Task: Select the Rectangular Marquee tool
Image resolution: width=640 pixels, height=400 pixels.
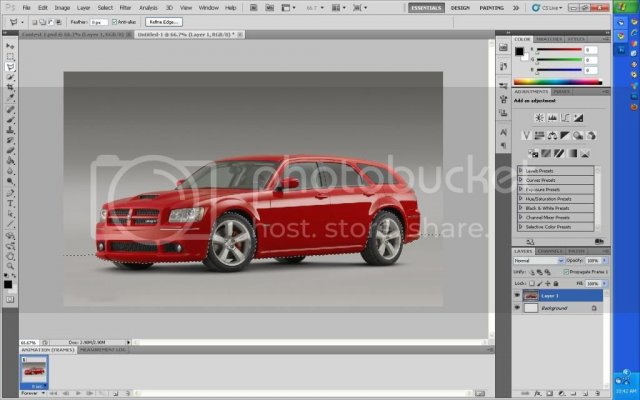Action: point(10,56)
